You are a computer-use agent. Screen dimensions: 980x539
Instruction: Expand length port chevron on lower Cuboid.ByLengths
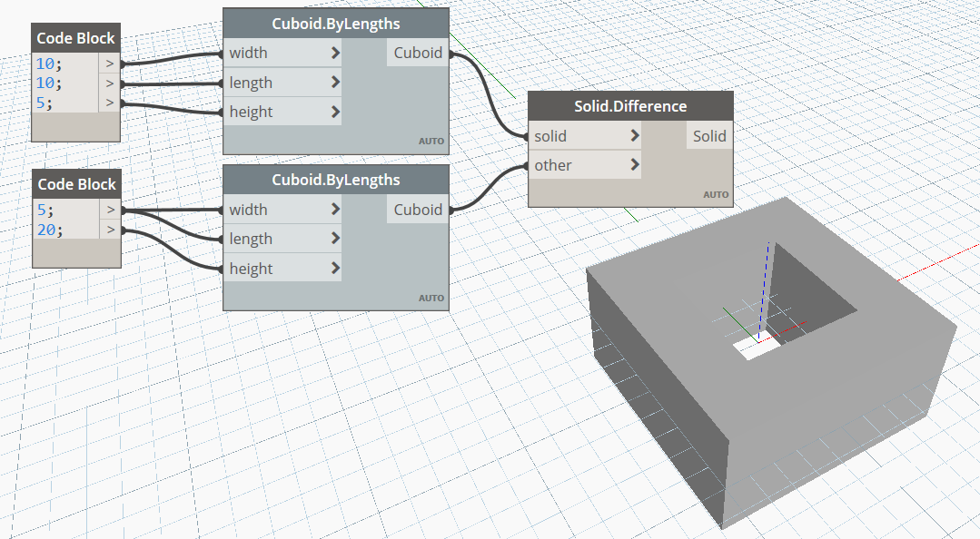point(336,239)
